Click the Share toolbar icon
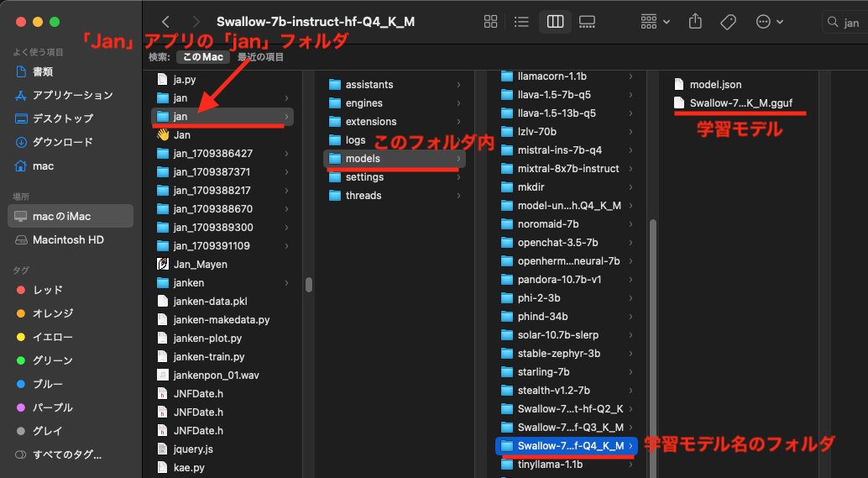Image resolution: width=868 pixels, height=478 pixels. pyautogui.click(x=695, y=22)
